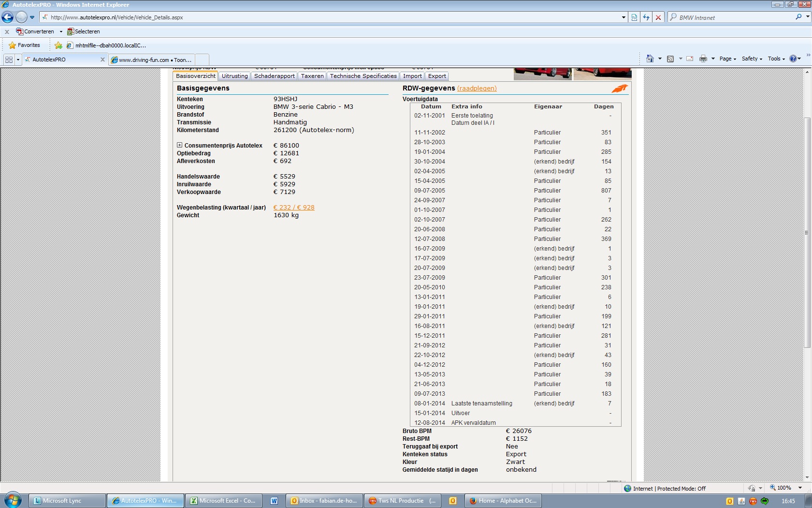Open the Tools menu
Viewport: 812px width, 508px height.
[x=776, y=59]
